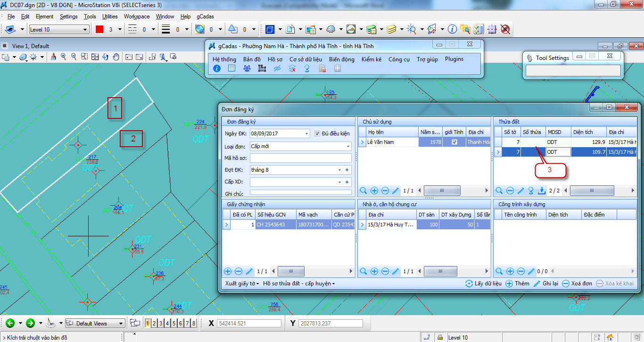Toggle the Đủ điều kiện checkbox
The image size is (644, 342).
tap(317, 133)
